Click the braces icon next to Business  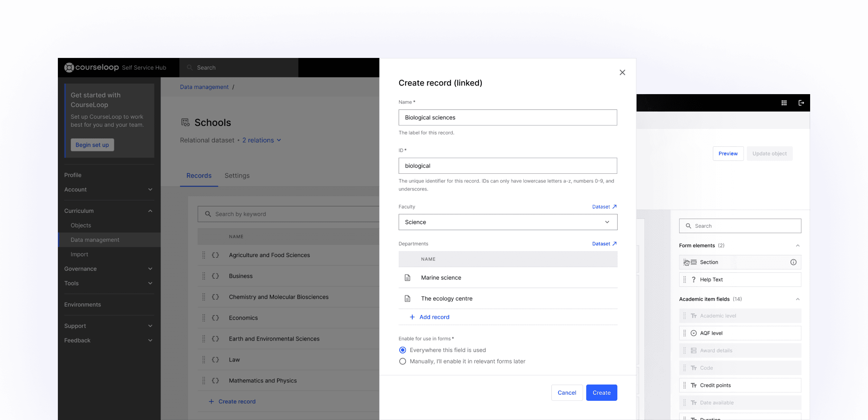click(216, 276)
